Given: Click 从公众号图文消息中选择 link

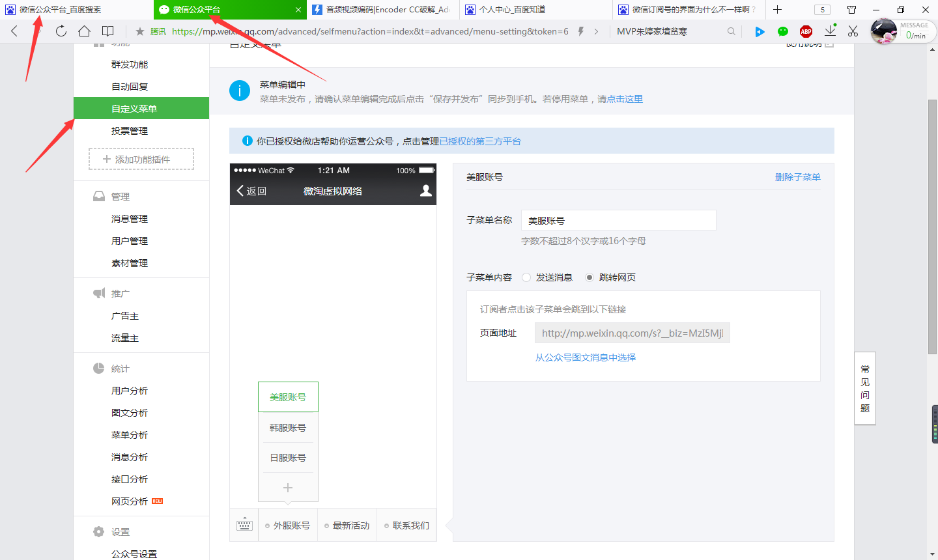Looking at the screenshot, I should coord(586,357).
